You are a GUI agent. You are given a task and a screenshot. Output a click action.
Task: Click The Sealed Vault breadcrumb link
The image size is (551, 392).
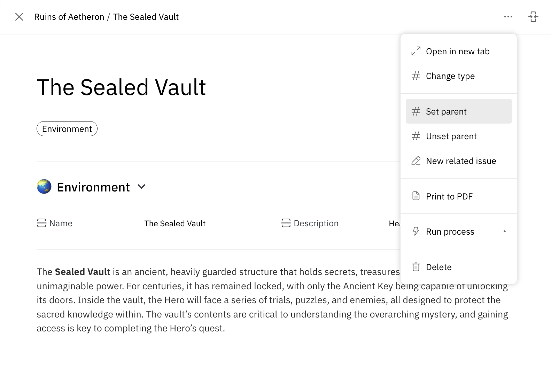click(x=146, y=17)
